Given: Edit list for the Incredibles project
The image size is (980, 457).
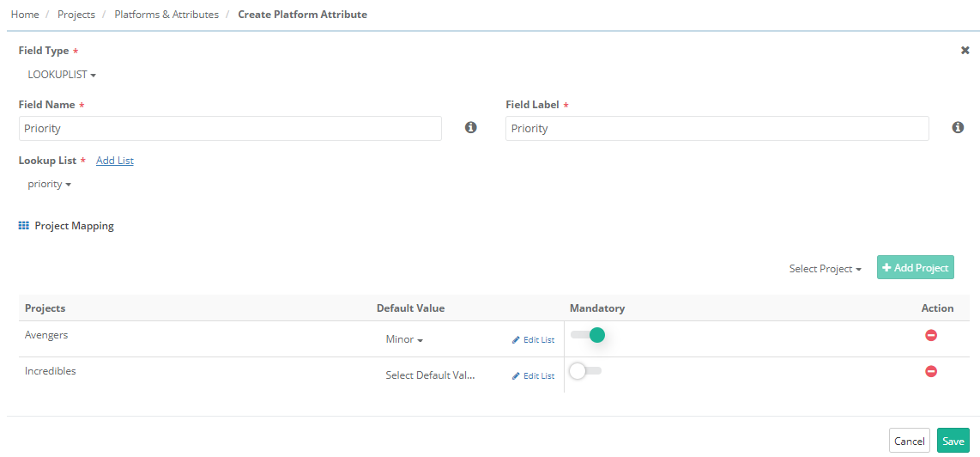Looking at the screenshot, I should click(x=533, y=376).
